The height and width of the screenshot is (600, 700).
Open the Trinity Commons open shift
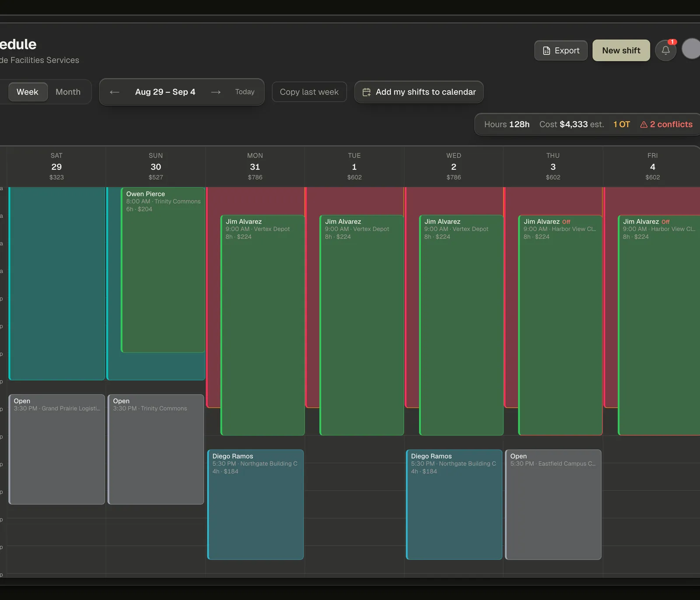156,450
